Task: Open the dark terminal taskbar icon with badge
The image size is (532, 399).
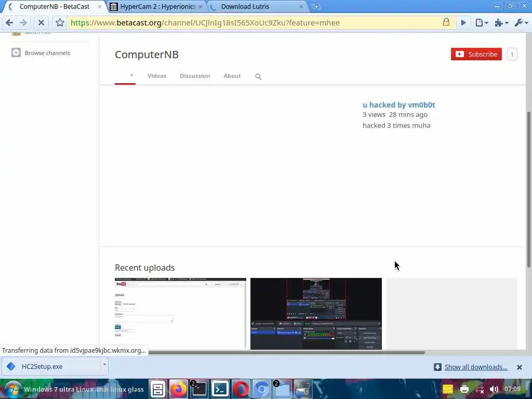Action: [199, 389]
